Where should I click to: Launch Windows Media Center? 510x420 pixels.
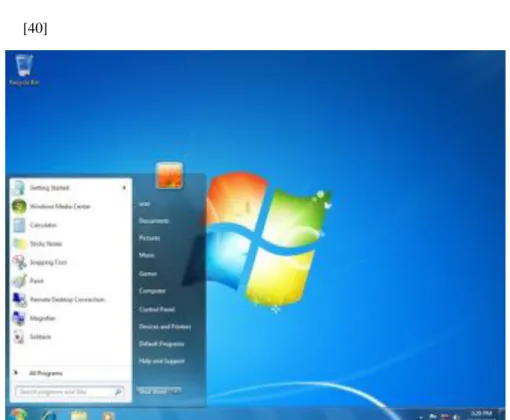(x=70, y=207)
